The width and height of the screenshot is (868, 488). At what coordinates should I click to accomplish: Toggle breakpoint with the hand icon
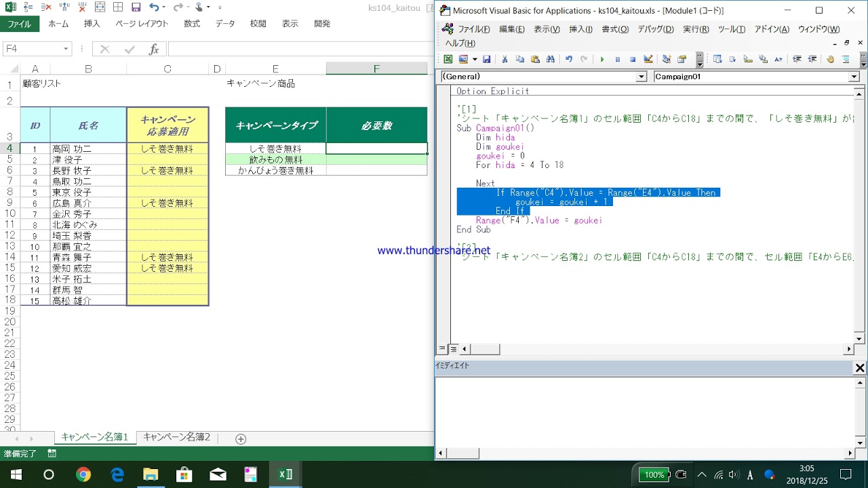(830, 60)
